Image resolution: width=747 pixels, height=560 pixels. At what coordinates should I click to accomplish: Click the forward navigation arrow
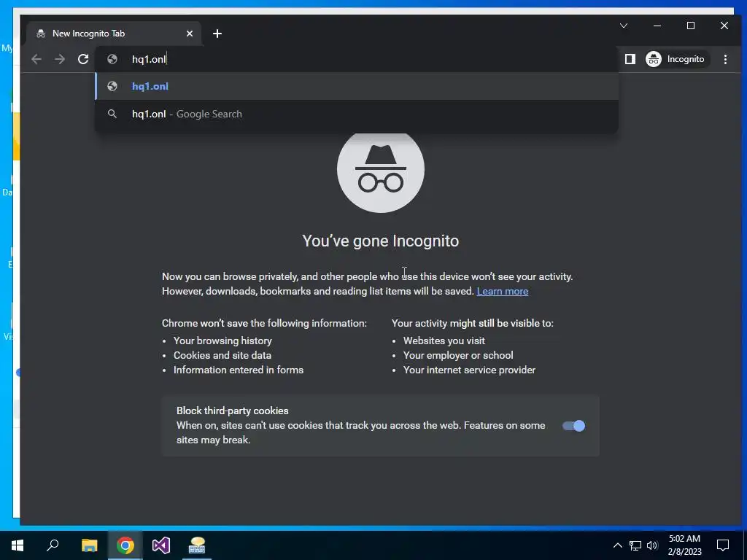(x=60, y=59)
